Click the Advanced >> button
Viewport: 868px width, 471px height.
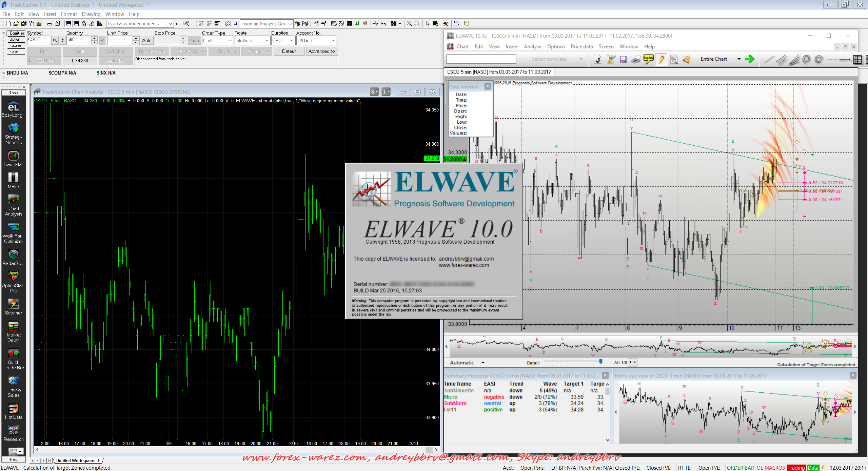click(321, 52)
